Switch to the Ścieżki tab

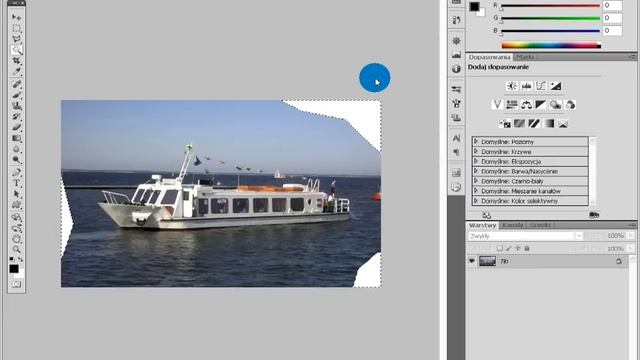[540, 225]
